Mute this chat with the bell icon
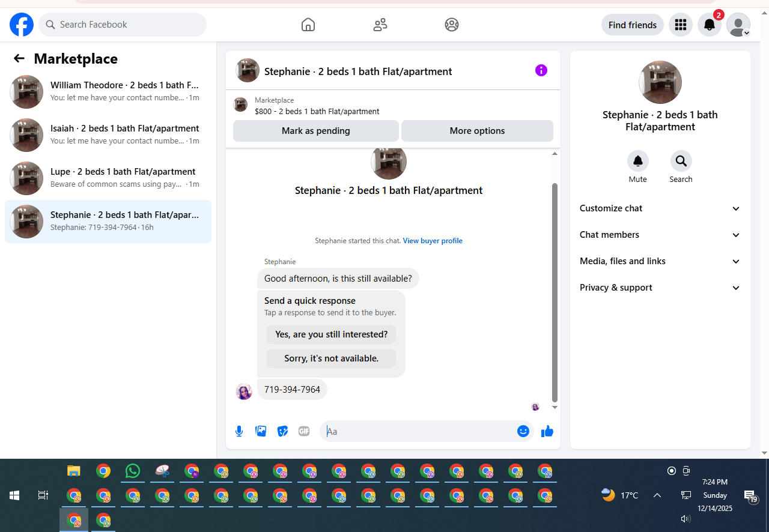The image size is (769, 532). 638,161
